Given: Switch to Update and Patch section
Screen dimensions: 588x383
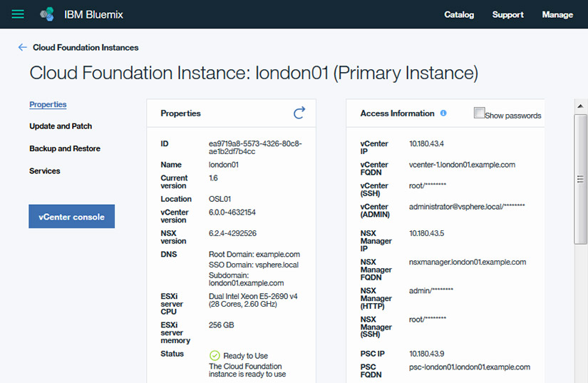Looking at the screenshot, I should 61,126.
